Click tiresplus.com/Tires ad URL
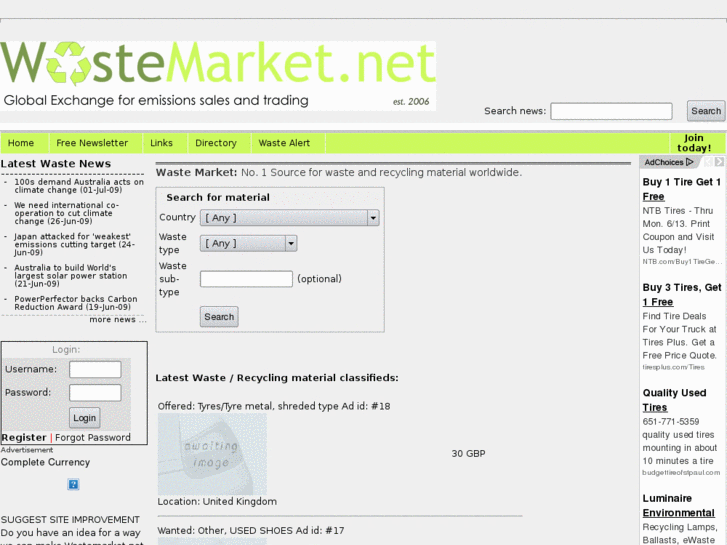The image size is (727, 545). coord(673,367)
